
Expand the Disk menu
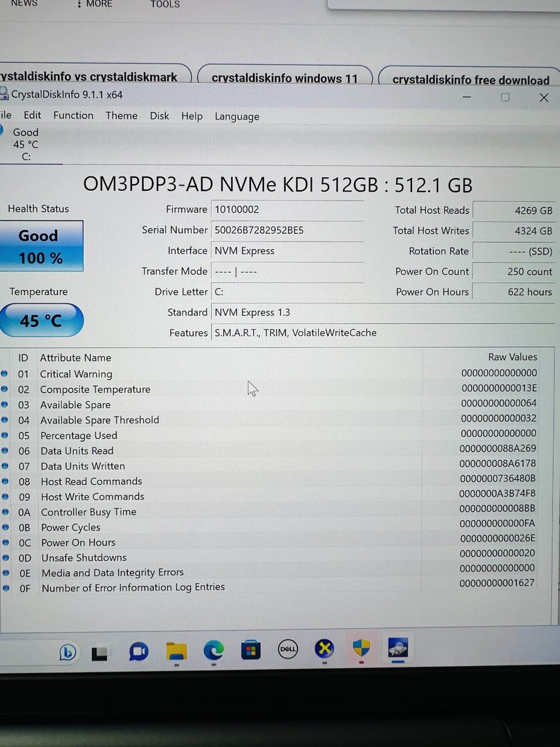click(160, 116)
